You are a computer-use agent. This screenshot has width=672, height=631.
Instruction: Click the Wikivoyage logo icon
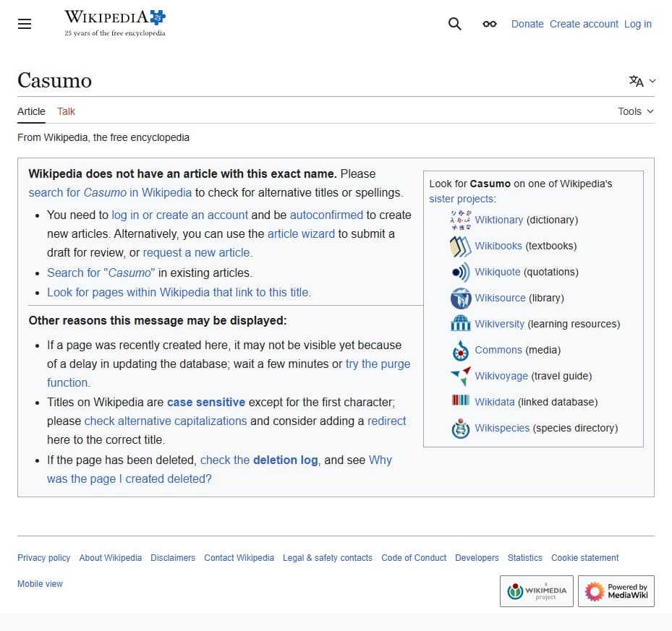(x=462, y=376)
